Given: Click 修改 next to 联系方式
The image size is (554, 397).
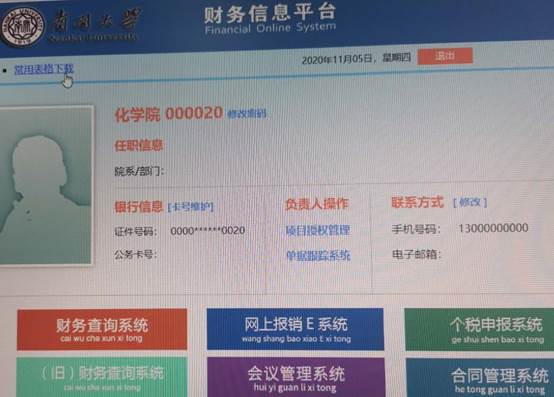Looking at the screenshot, I should click(x=470, y=202).
